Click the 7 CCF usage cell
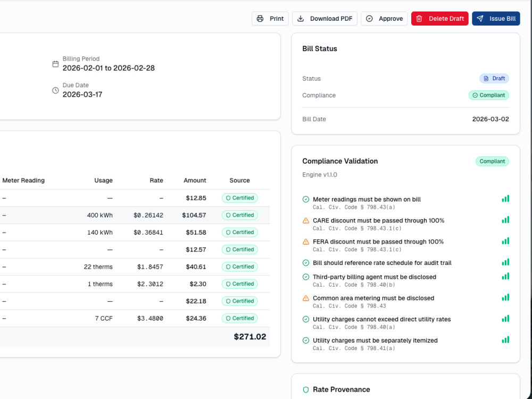The image size is (532, 399). coord(104,318)
